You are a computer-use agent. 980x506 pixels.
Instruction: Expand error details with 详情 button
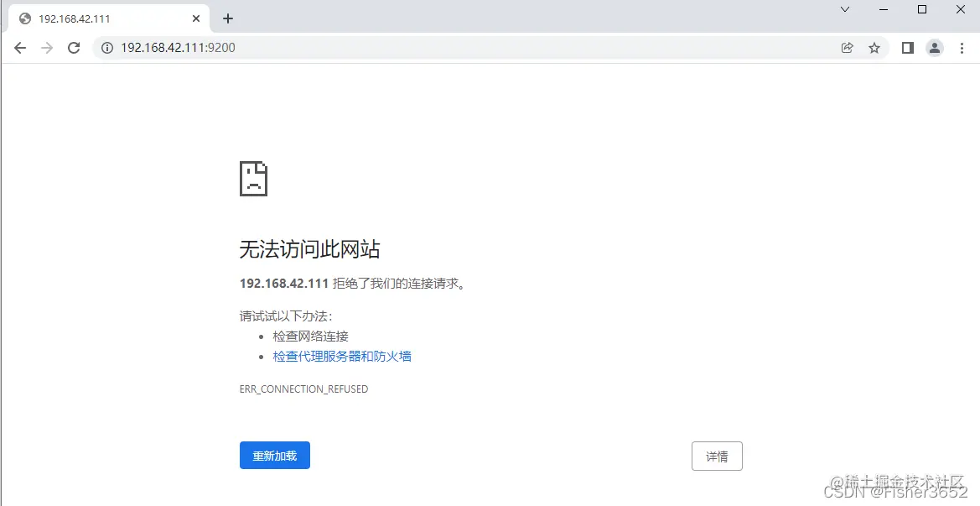coord(717,456)
